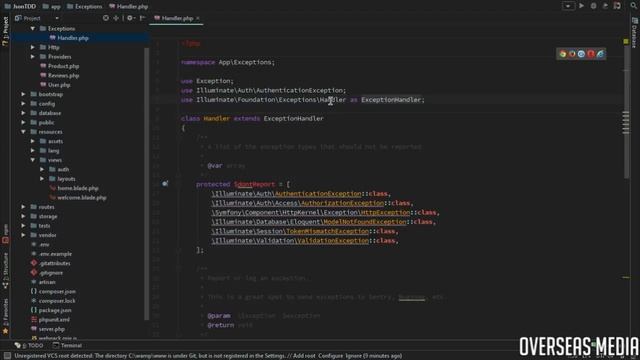This screenshot has width=640, height=360.
Task: Open Safari browser preview icon
Action: [582, 54]
